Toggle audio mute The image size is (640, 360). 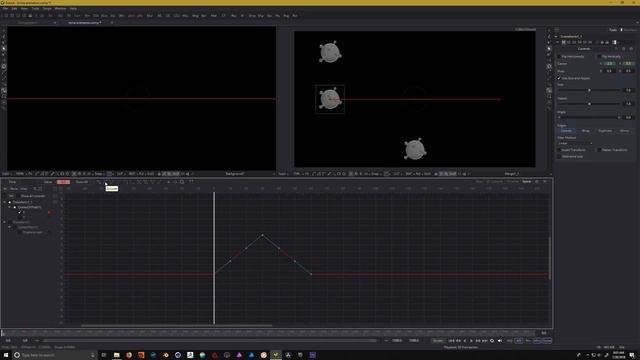pos(500,340)
